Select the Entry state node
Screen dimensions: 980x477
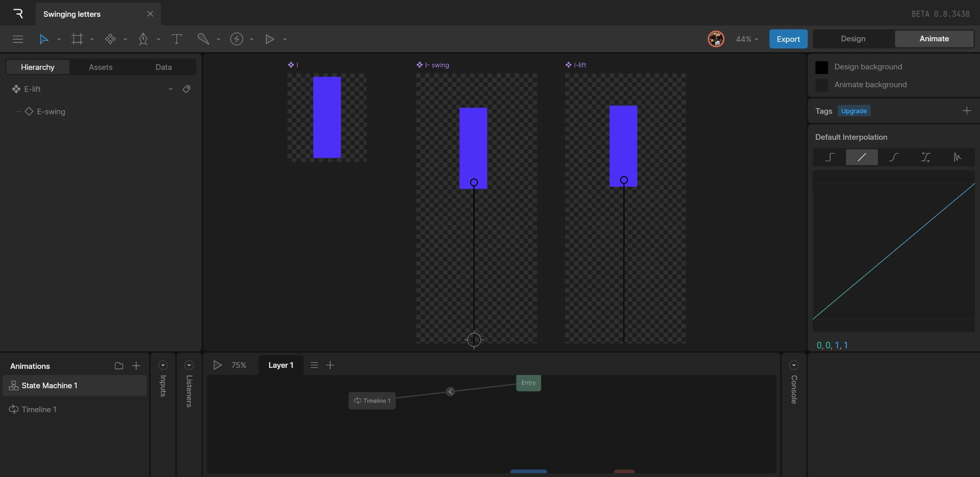click(x=529, y=383)
